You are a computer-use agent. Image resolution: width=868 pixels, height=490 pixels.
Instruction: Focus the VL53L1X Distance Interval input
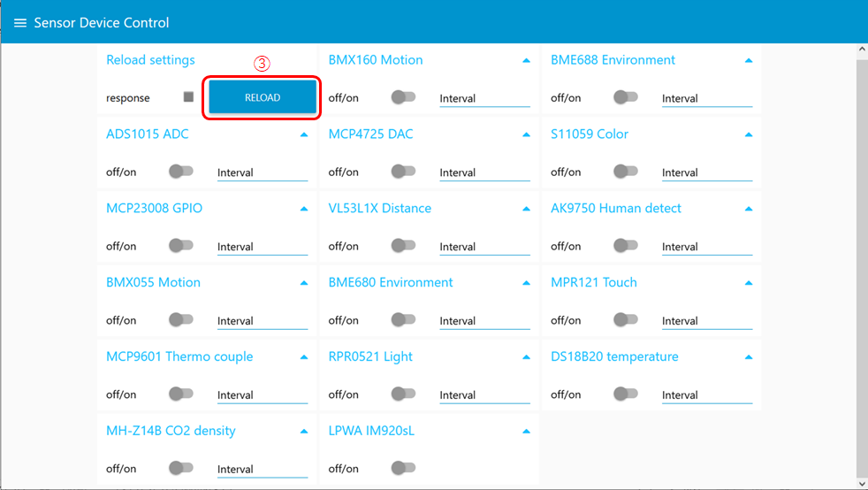(484, 247)
